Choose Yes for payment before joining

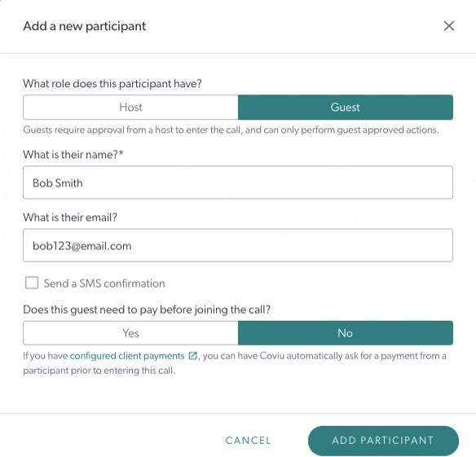coord(130,333)
